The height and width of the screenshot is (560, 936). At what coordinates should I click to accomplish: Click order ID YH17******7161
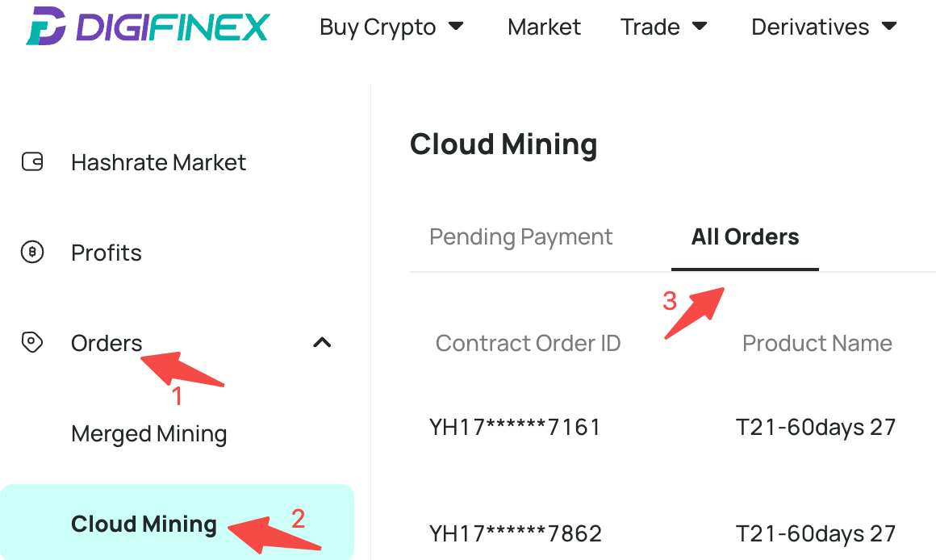pyautogui.click(x=515, y=428)
